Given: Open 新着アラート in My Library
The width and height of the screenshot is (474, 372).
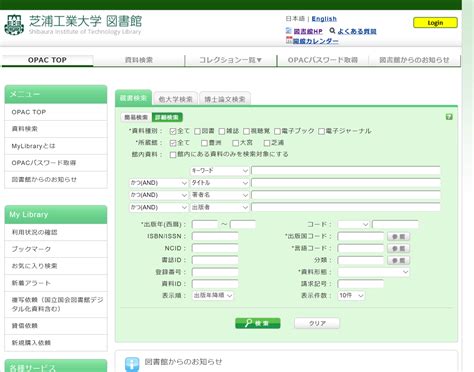Looking at the screenshot, I should pyautogui.click(x=56, y=283).
